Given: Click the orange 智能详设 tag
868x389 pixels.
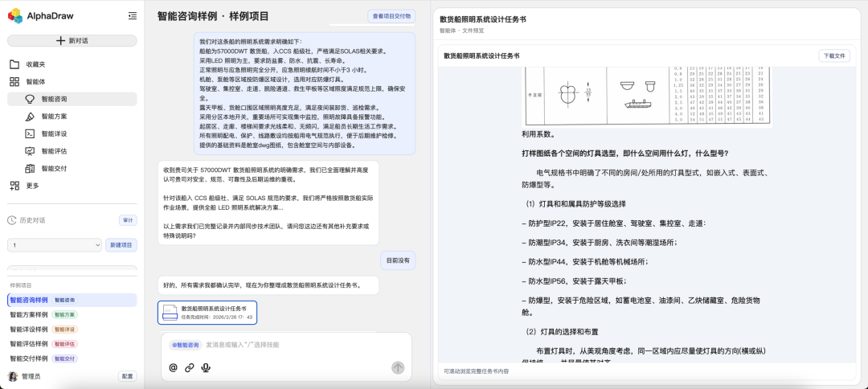Looking at the screenshot, I should pos(65,330).
